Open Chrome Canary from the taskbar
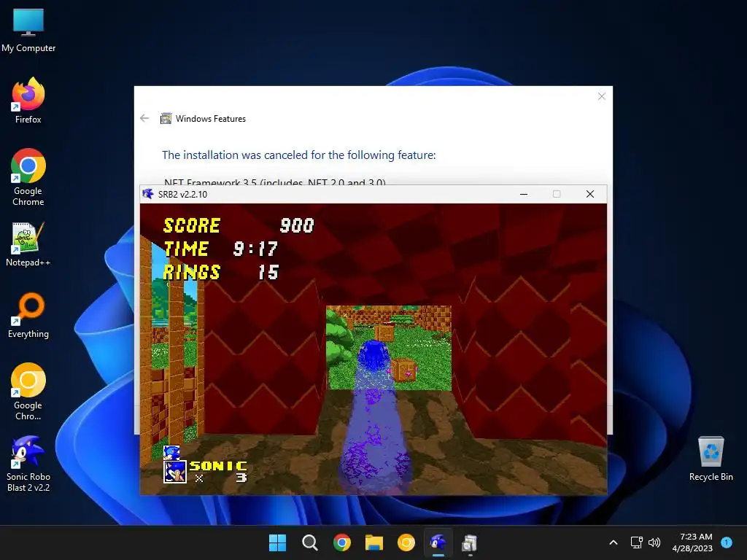Image resolution: width=747 pixels, height=560 pixels. [406, 542]
